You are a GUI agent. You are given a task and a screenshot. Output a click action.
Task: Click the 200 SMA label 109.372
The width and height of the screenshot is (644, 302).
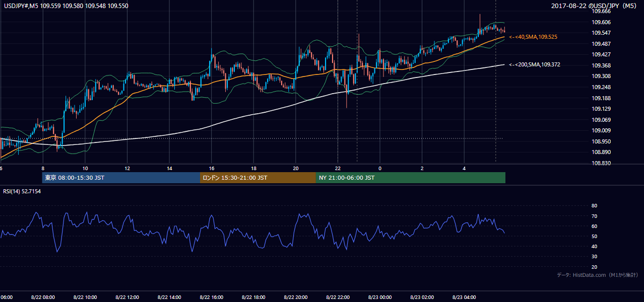point(535,64)
